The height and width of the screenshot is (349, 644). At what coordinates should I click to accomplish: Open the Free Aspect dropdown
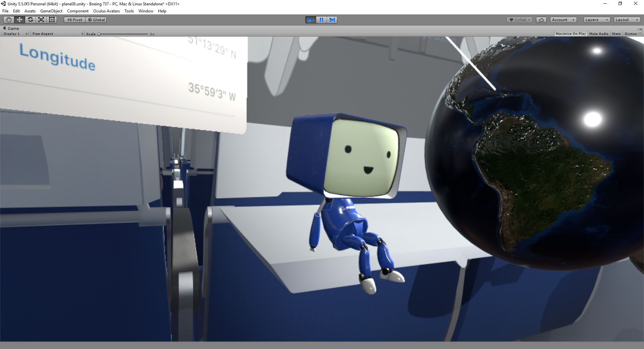coord(58,34)
